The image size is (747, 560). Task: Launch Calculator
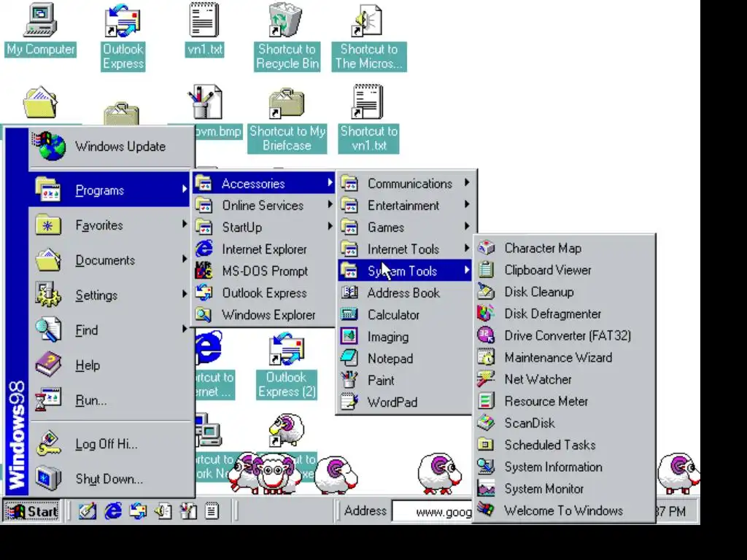point(405,315)
